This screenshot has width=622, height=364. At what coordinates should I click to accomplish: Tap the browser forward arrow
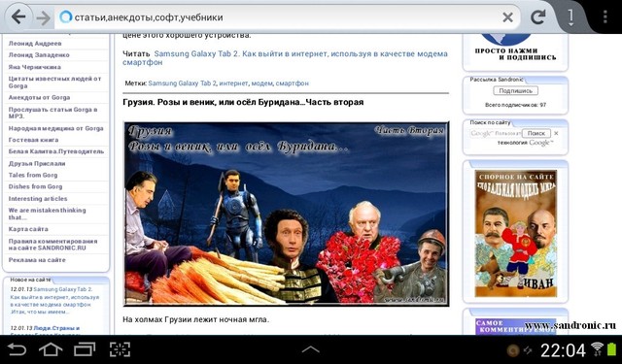pyautogui.click(x=43, y=17)
